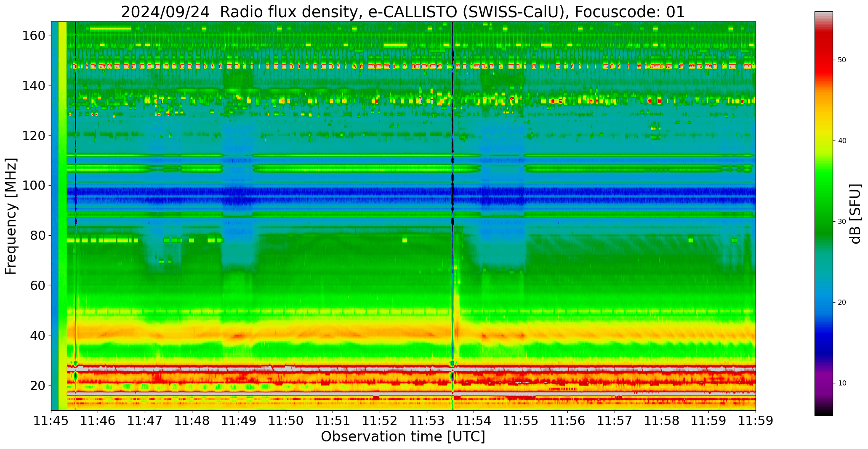Select the 'Frequency [MHz]' axis label

click(x=11, y=216)
